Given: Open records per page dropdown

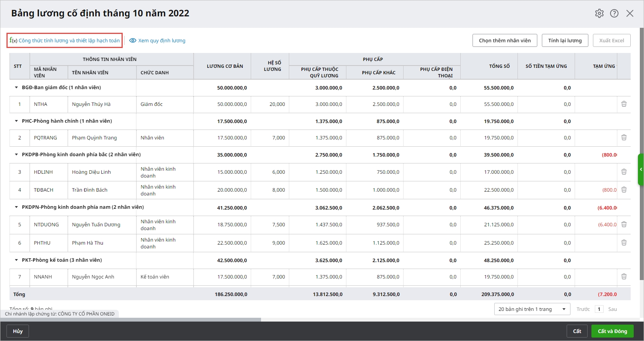Looking at the screenshot, I should pyautogui.click(x=532, y=309).
